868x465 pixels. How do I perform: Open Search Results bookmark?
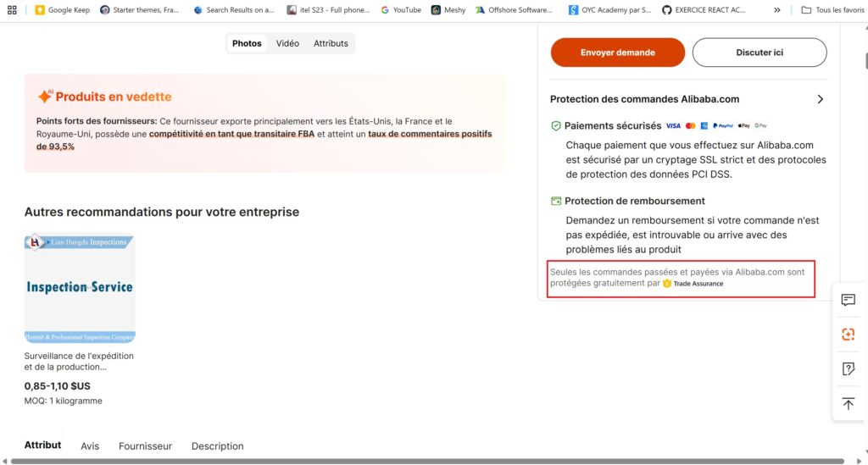(x=234, y=10)
